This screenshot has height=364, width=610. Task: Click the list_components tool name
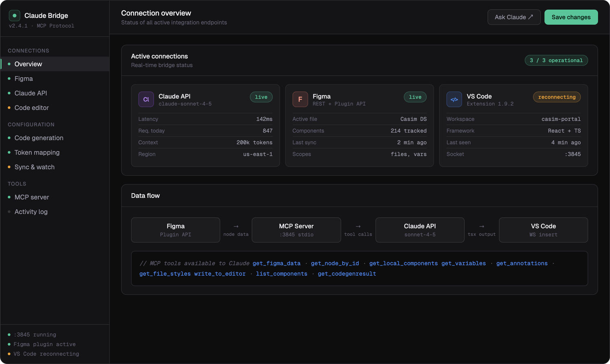click(281, 274)
